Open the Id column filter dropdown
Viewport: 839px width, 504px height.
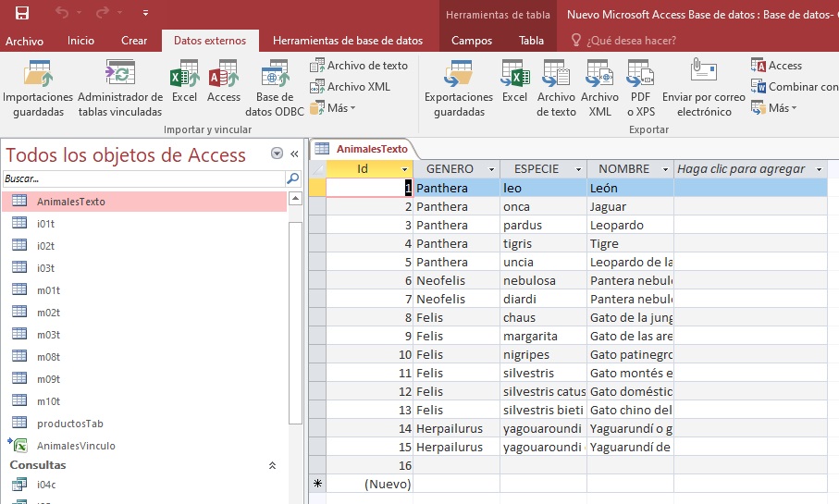405,169
